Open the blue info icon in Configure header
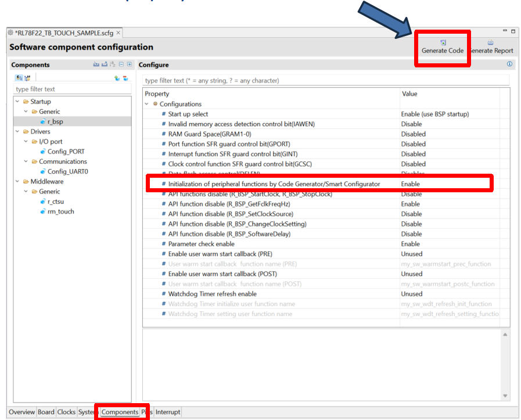This screenshot has height=420, width=521. [x=509, y=64]
